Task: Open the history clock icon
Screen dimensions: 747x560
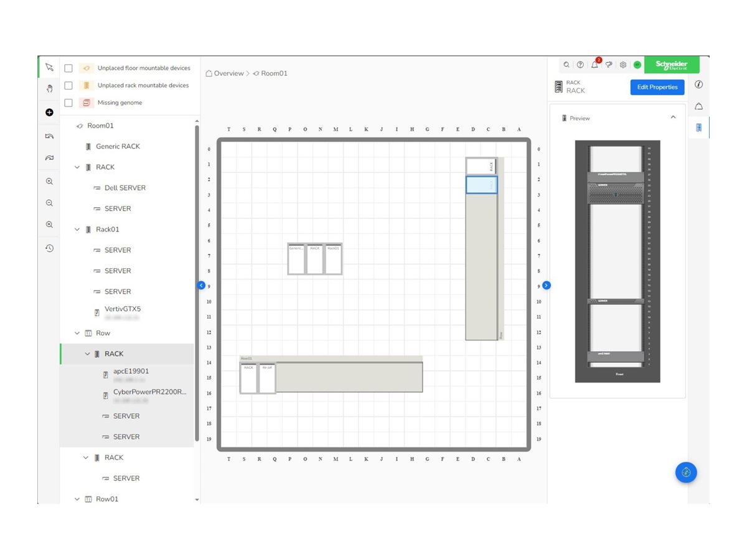Action: point(49,248)
